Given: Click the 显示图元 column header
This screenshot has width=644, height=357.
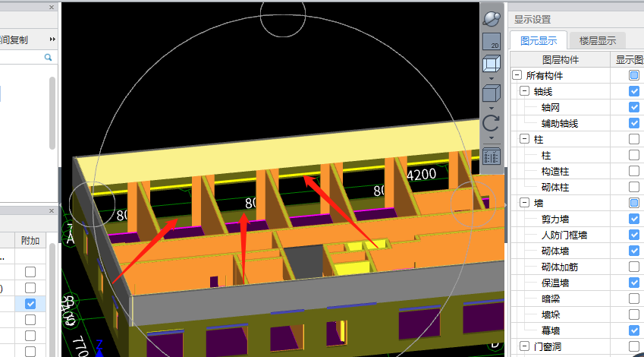Looking at the screenshot, I should point(627,60).
